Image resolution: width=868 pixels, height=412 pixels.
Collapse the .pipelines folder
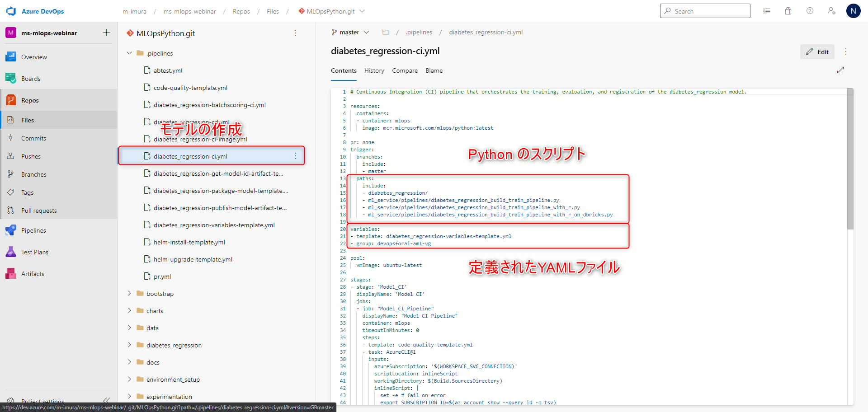click(x=129, y=53)
